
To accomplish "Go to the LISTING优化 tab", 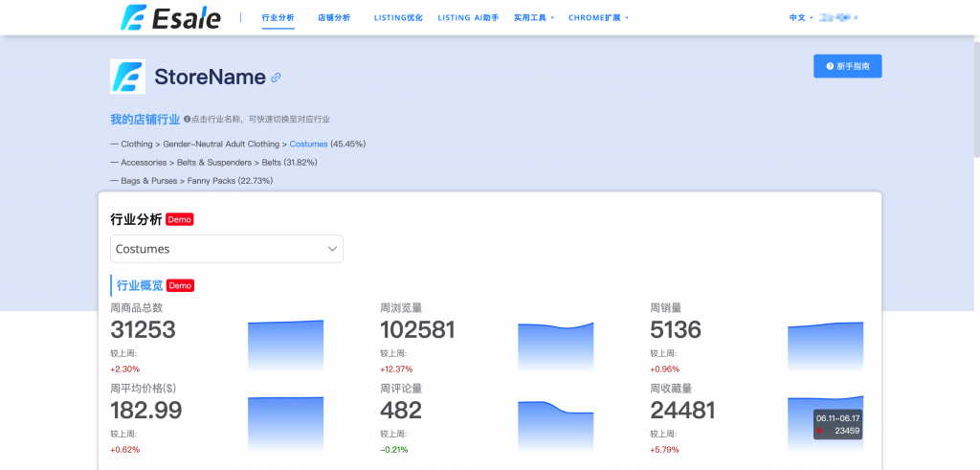I will 397,17.
